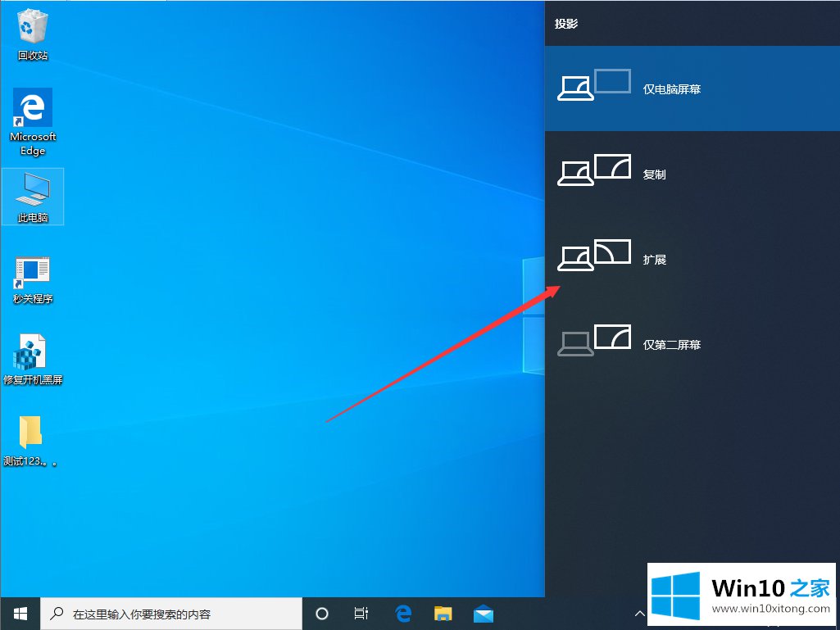Choose 仅电脑屏幕 projection mode
This screenshot has height=630, width=840.
click(692, 88)
